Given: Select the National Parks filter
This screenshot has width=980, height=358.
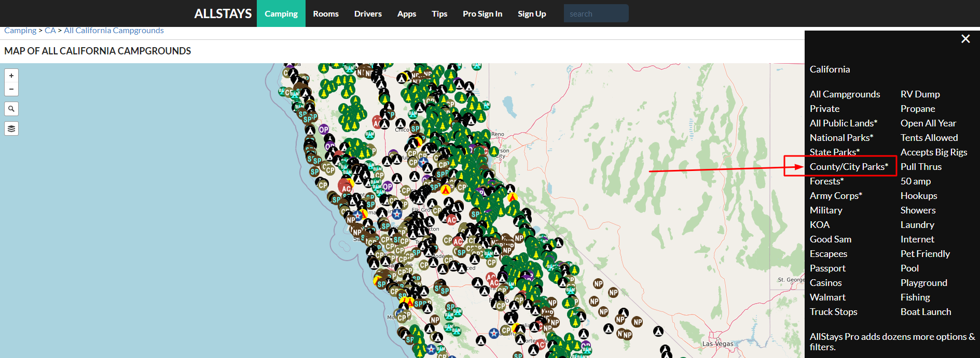Looking at the screenshot, I should (841, 138).
